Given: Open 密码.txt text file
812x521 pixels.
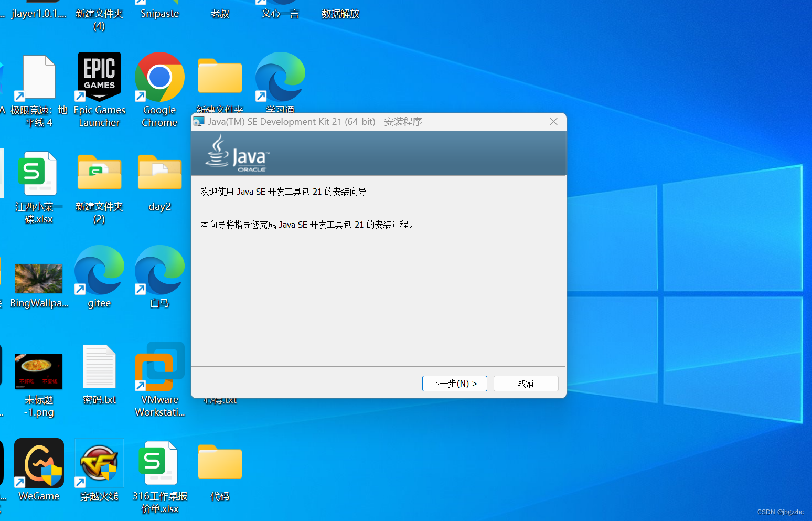Looking at the screenshot, I should (x=99, y=366).
